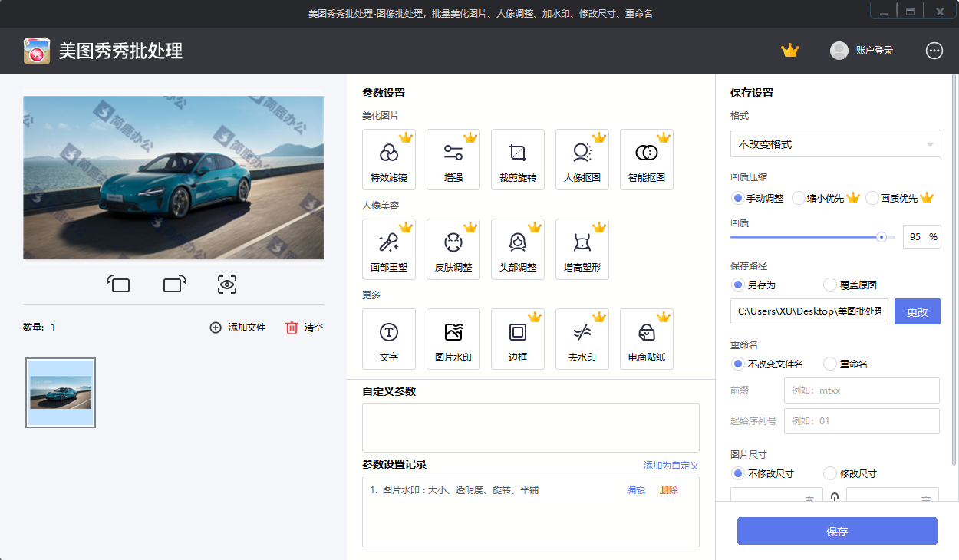Open the 增强 enhancement tool
This screenshot has height=560, width=959.
(x=453, y=160)
